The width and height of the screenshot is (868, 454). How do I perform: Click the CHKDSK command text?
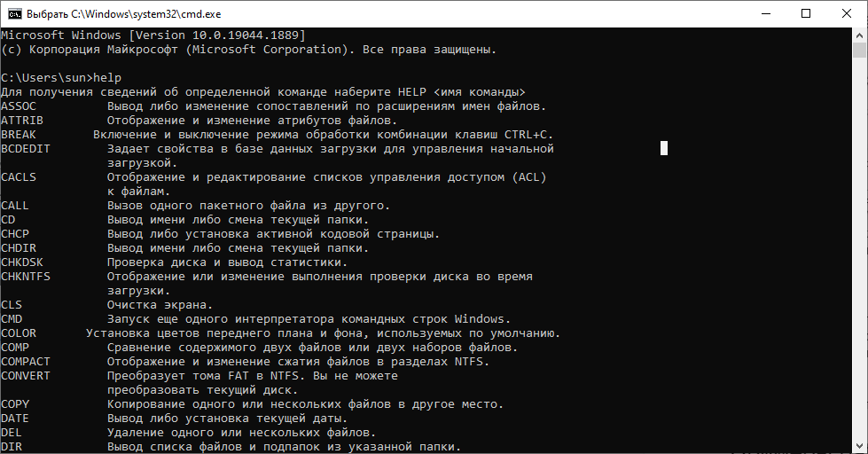coord(22,262)
